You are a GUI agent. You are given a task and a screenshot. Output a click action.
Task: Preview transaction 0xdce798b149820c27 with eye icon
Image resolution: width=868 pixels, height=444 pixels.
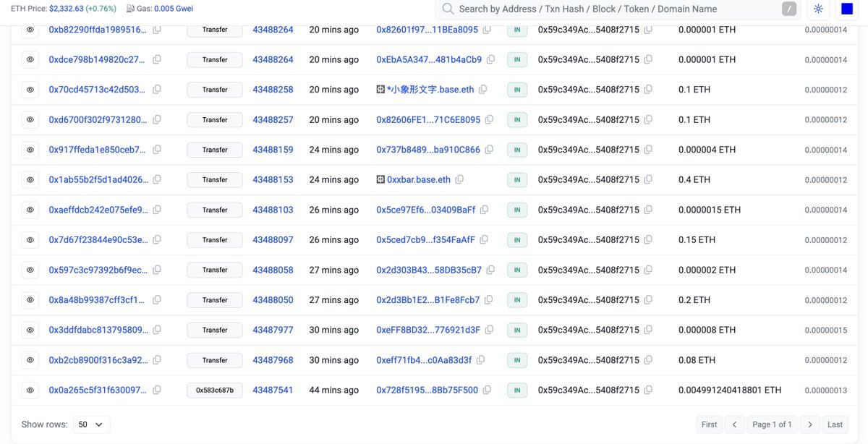30,59
